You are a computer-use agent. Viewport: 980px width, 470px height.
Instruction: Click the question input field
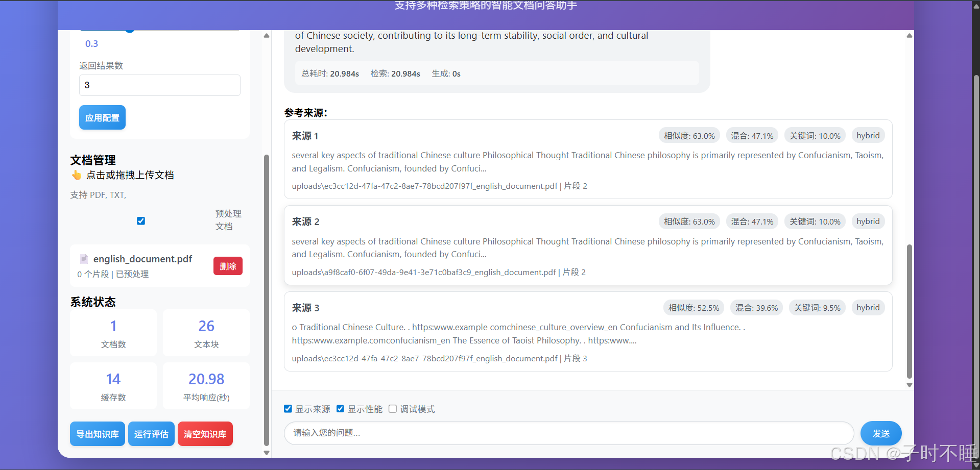tap(569, 433)
